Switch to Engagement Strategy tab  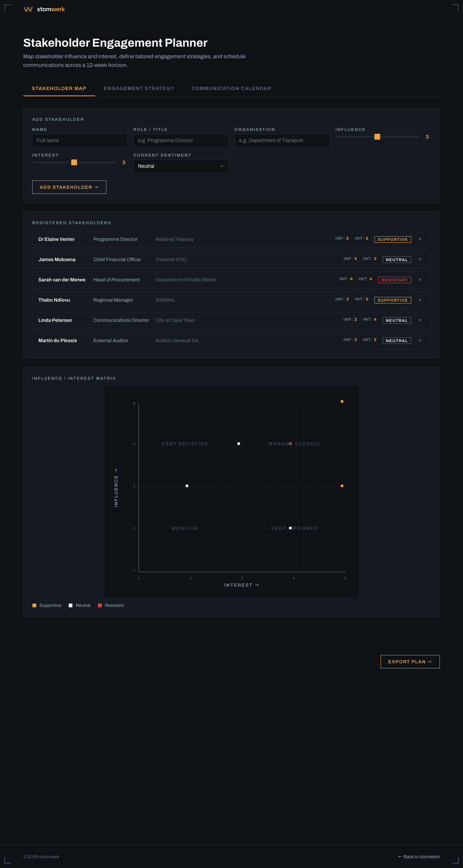(x=139, y=89)
